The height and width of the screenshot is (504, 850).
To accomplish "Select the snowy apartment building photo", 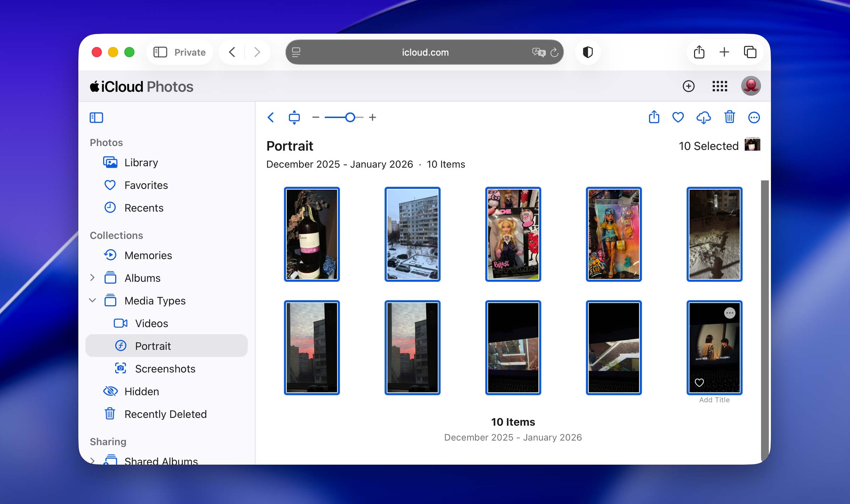I will (412, 234).
